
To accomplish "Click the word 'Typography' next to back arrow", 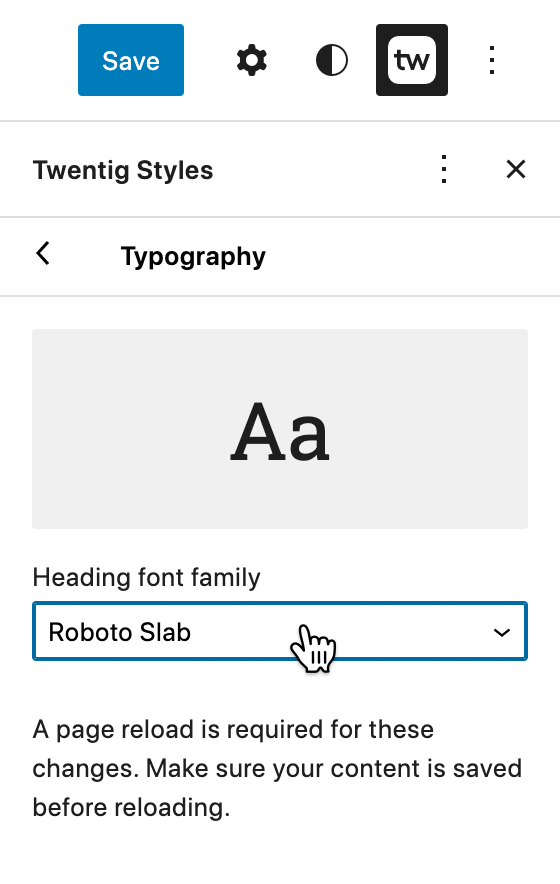I will (193, 257).
